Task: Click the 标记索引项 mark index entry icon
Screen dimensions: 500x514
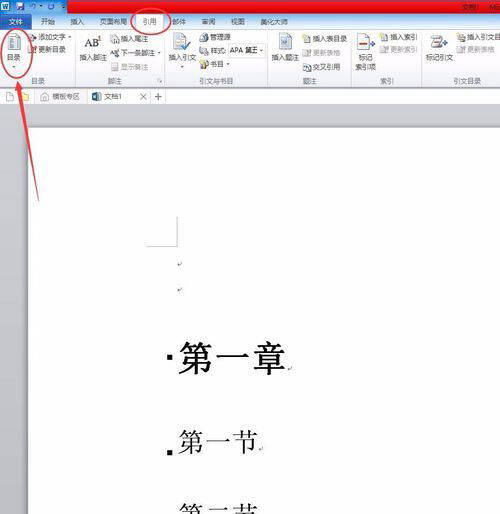Action: coord(365,42)
